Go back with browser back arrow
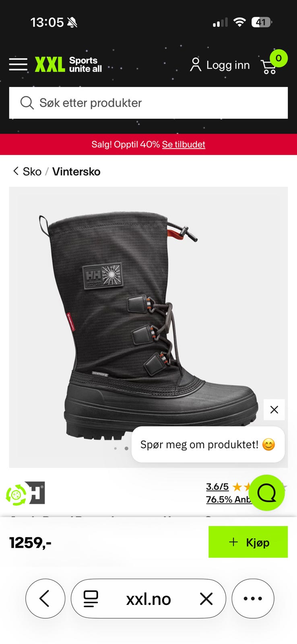 coord(45,599)
